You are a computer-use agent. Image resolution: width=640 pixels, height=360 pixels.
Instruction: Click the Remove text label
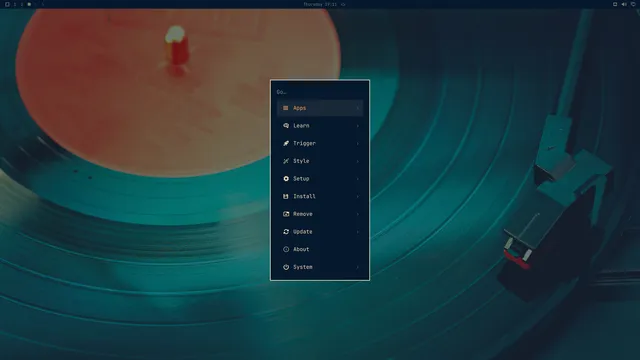(303, 214)
